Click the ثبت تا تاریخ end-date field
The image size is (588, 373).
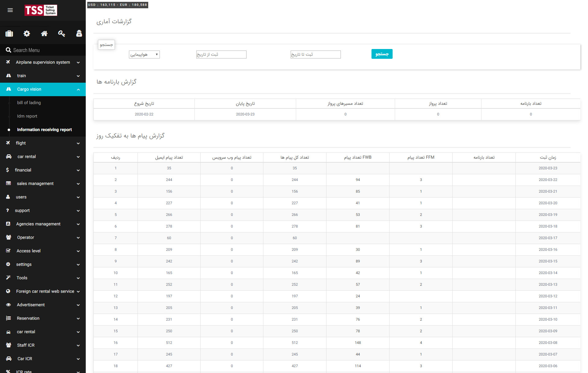coord(315,55)
